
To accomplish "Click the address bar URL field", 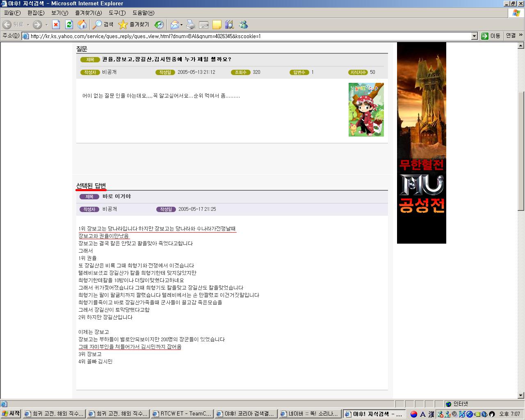I will pos(246,36).
